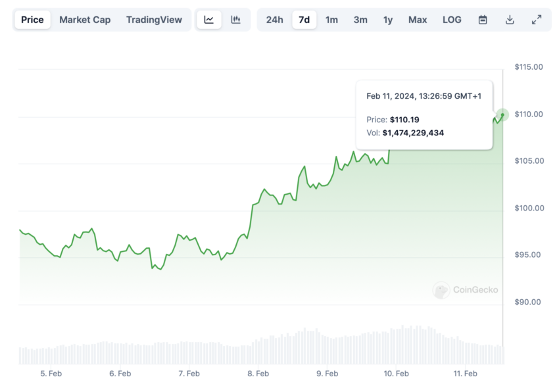Toggle LOG scale on chart
The height and width of the screenshot is (392, 559).
tap(452, 20)
